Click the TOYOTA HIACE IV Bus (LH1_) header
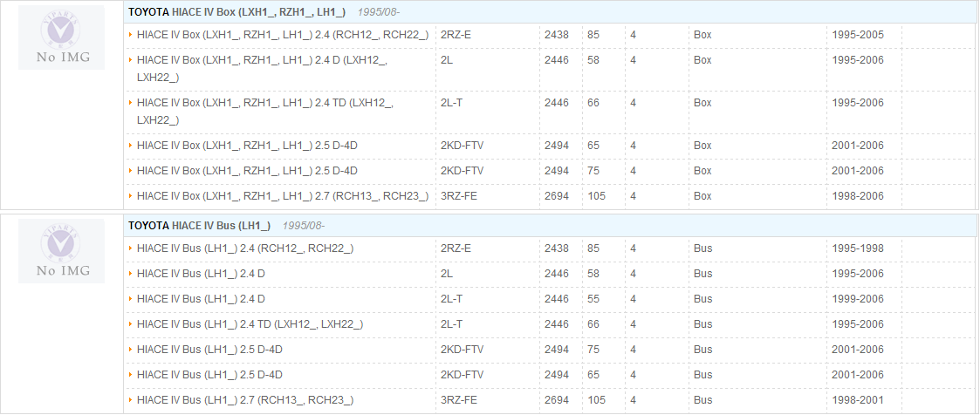 coord(199,225)
